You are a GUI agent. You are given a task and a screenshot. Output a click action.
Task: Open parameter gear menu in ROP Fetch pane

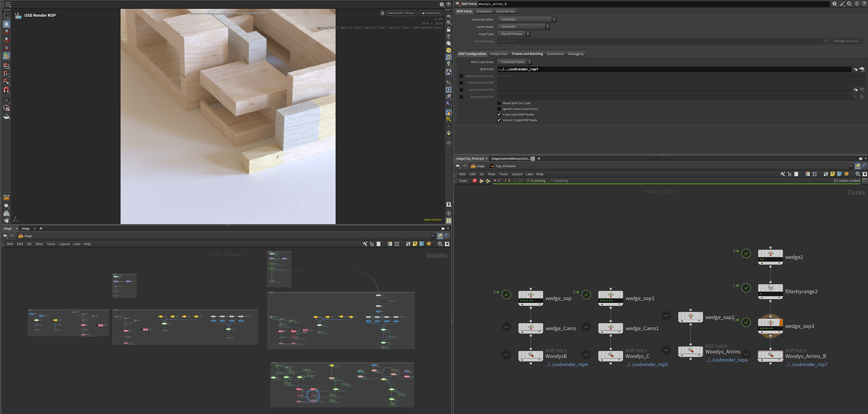834,4
